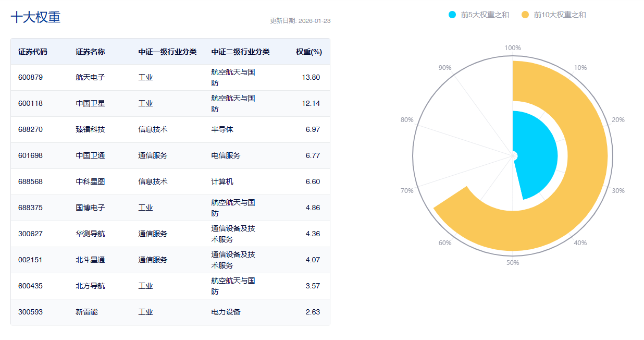
Task: Select the 航天电子 stock name
Action: [90, 77]
